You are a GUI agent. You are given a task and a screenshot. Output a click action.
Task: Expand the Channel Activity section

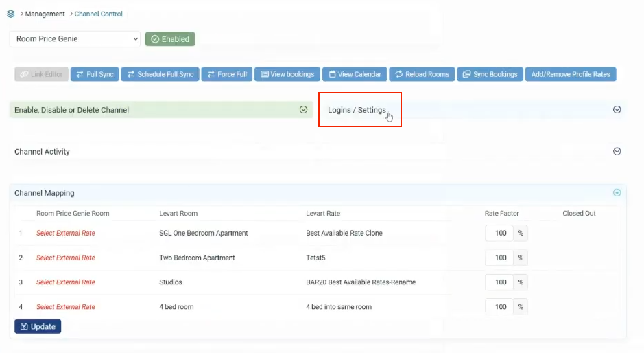pos(617,152)
